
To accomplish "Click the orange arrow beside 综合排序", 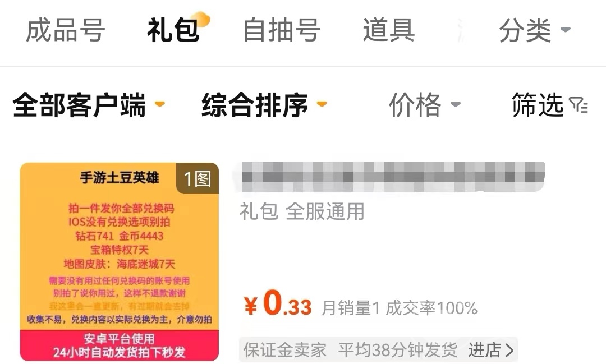I will [x=322, y=104].
